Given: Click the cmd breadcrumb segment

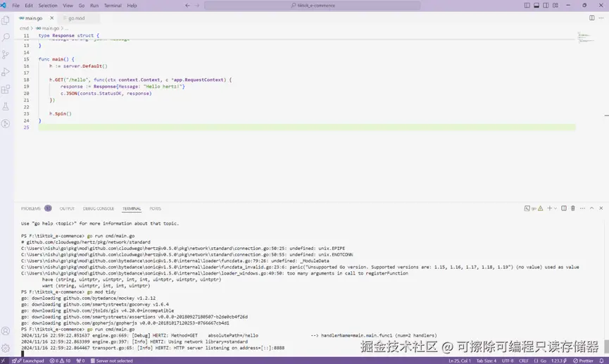Looking at the screenshot, I should (x=24, y=28).
